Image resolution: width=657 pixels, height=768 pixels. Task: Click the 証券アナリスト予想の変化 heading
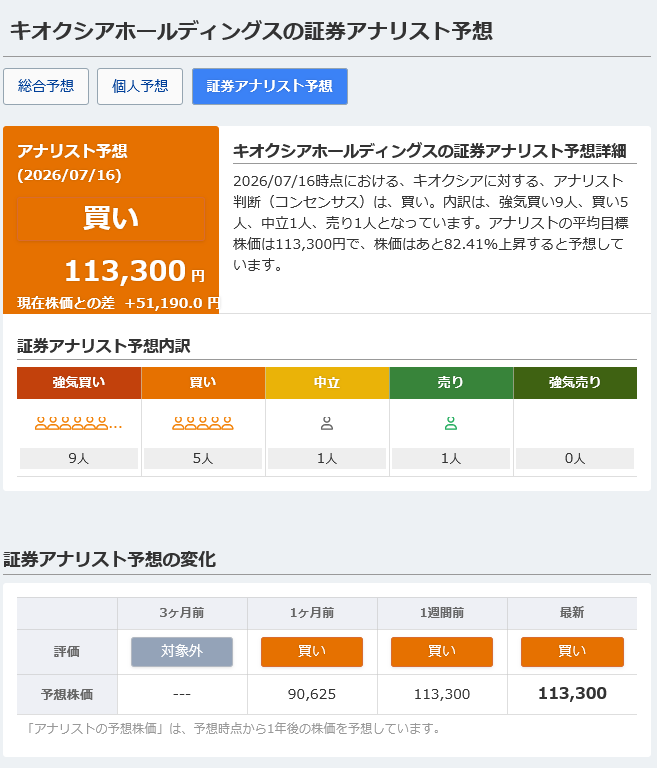(x=110, y=559)
